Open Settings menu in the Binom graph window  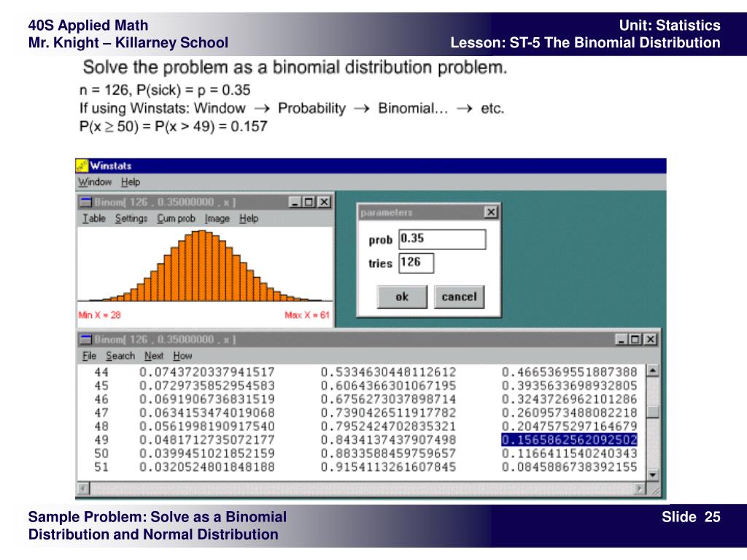[x=131, y=218]
